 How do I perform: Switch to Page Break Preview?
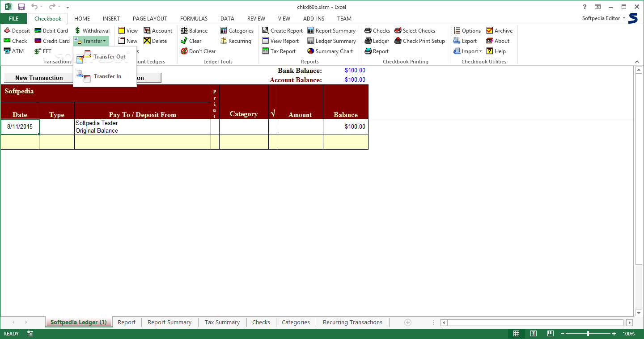[551, 334]
